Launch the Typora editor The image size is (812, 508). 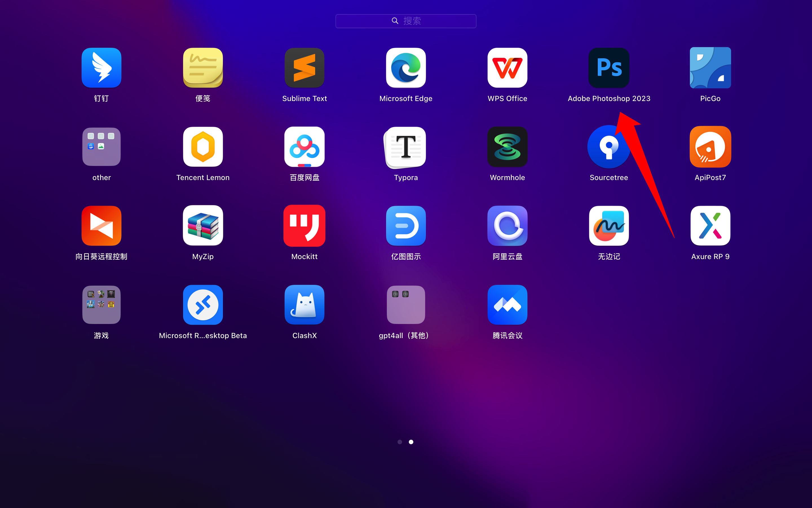point(405,148)
